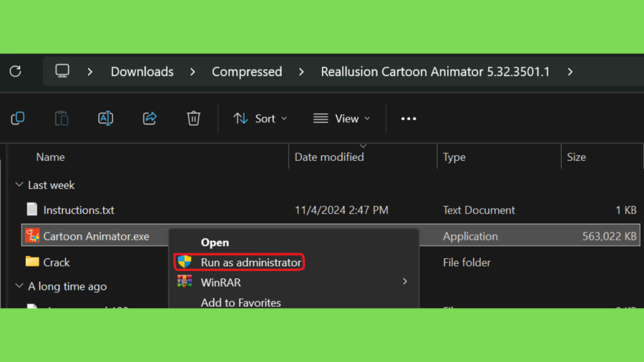Collapse the Last week group
This screenshot has height=362, width=644.
pyautogui.click(x=19, y=185)
